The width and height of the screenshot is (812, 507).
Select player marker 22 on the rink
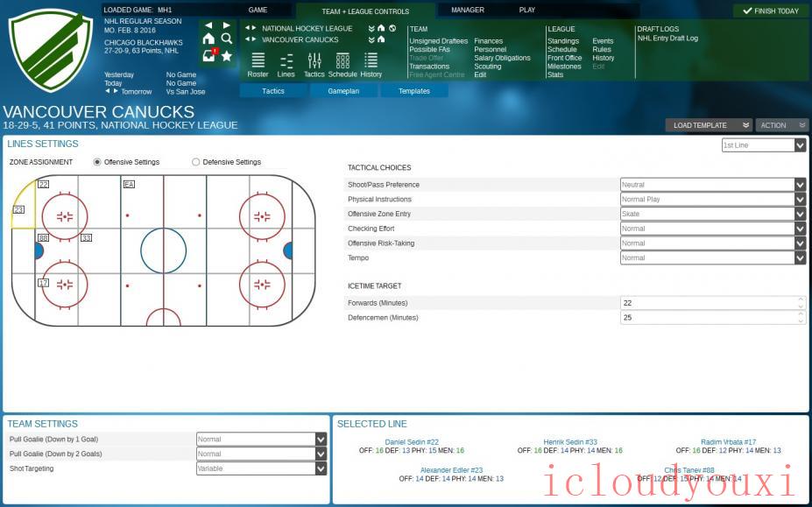(44, 185)
